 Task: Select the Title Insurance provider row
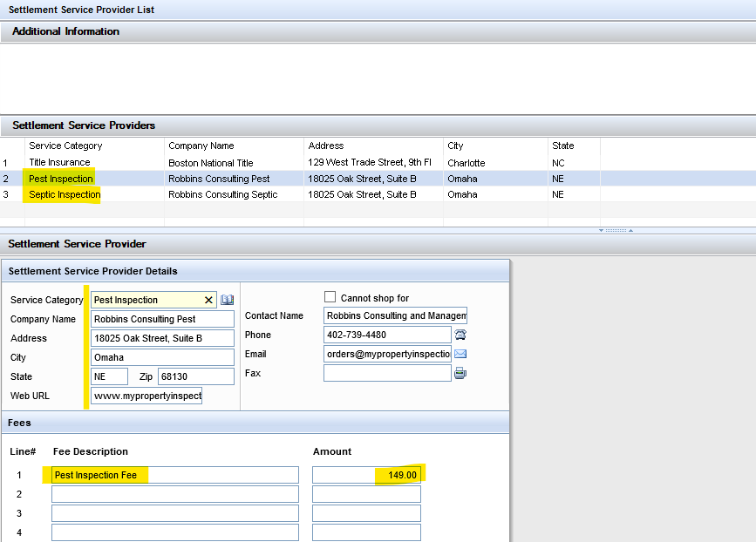(378, 163)
